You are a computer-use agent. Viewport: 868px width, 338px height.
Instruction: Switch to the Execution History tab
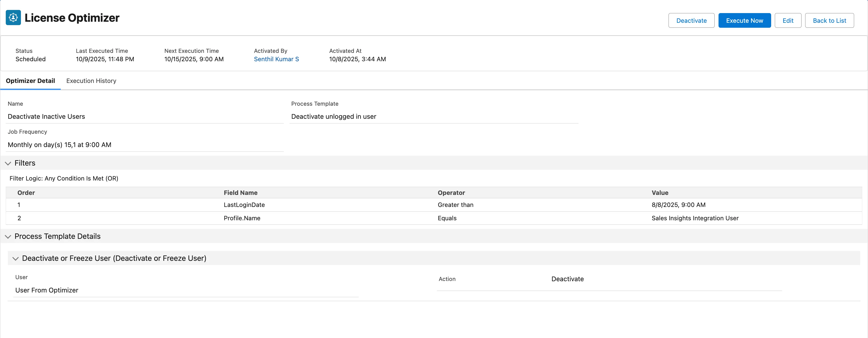click(91, 81)
